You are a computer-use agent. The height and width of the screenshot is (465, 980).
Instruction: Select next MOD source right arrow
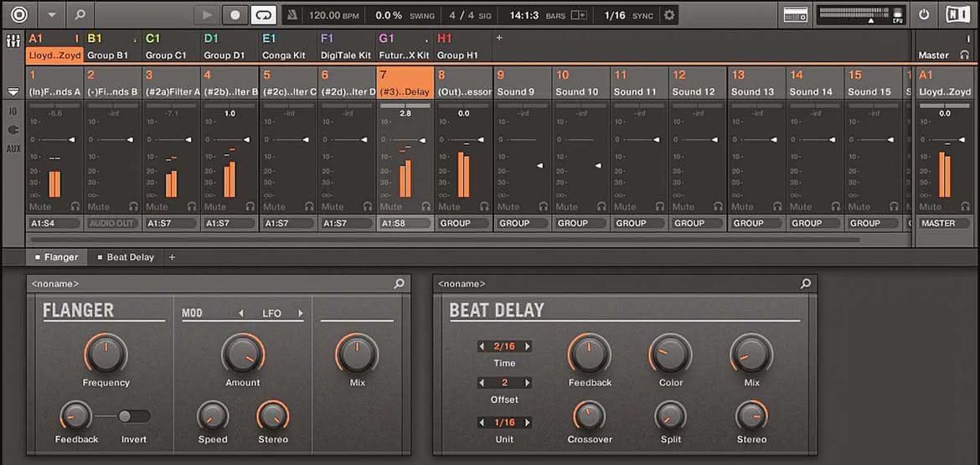(x=300, y=313)
